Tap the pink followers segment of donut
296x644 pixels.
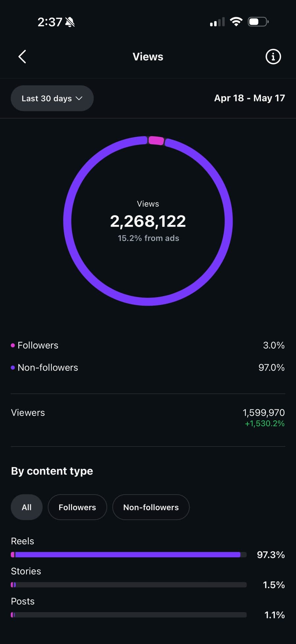pyautogui.click(x=156, y=140)
